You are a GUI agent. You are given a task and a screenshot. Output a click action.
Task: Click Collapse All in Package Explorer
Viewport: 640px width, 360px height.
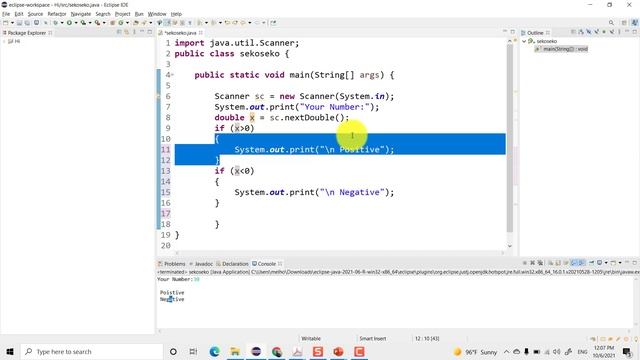tap(119, 32)
